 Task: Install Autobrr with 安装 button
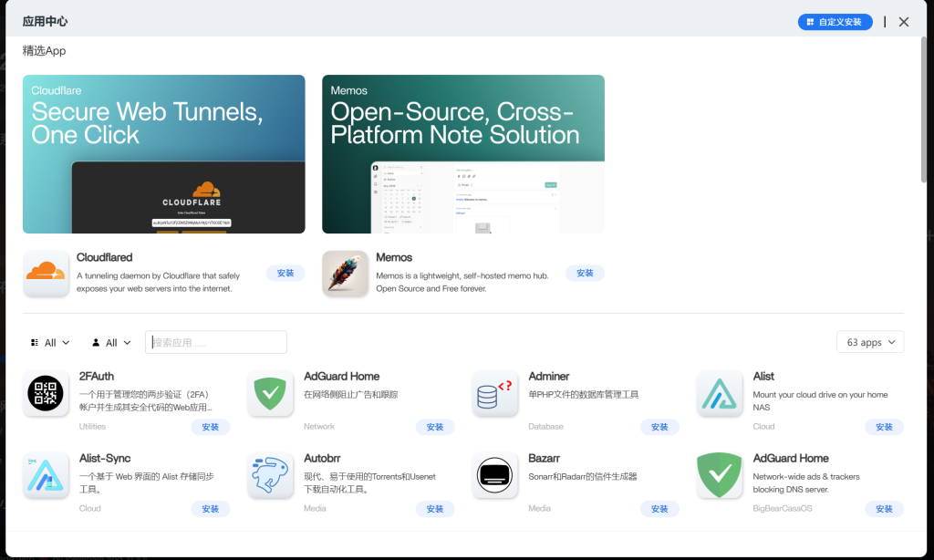435,509
